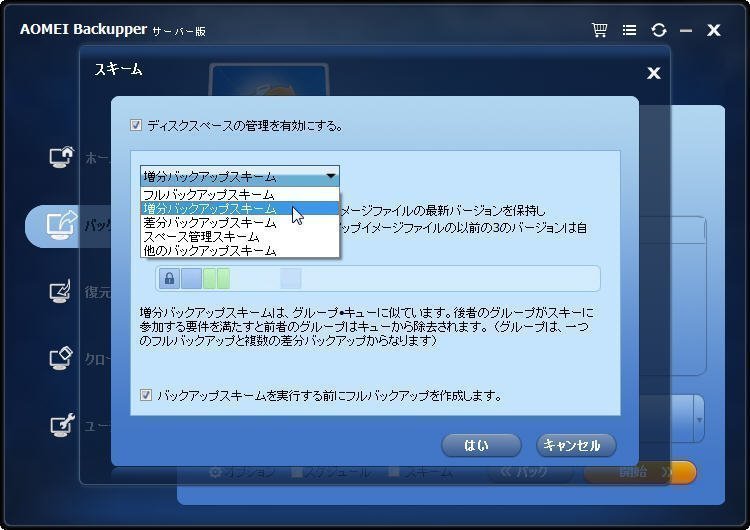Toggle ディスクスペースの管理を有効にする checkbox

pyautogui.click(x=136, y=125)
